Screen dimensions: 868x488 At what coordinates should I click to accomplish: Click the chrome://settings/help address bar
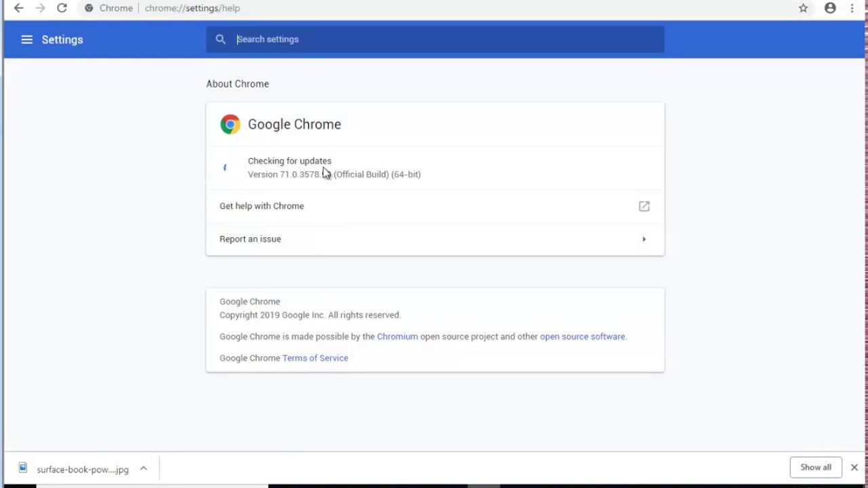(x=193, y=8)
